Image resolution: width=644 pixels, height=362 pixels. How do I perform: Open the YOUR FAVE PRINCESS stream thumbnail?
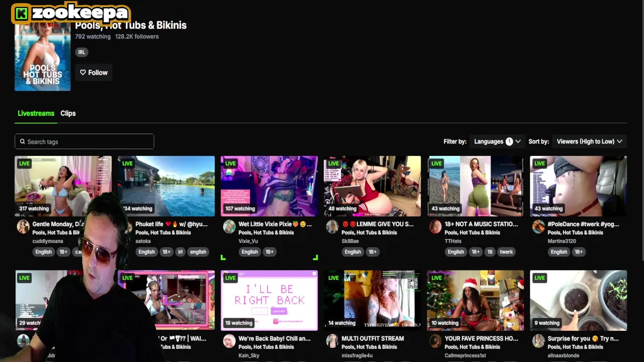point(475,301)
